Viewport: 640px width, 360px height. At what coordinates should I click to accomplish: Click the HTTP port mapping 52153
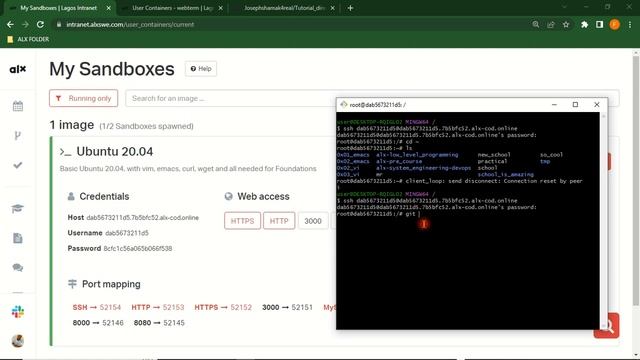[x=158, y=307]
